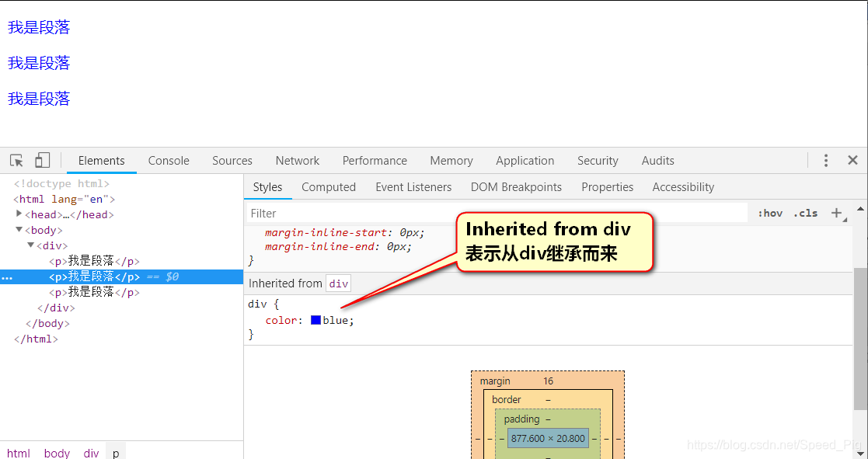Open the Memory tab
This screenshot has width=868, height=459.
(x=451, y=160)
